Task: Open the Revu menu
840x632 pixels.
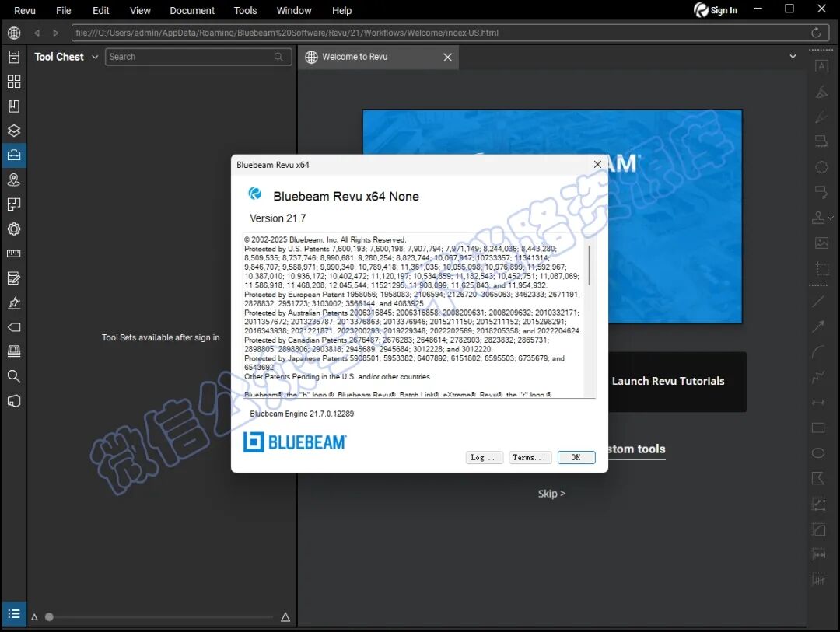Action: (25, 10)
